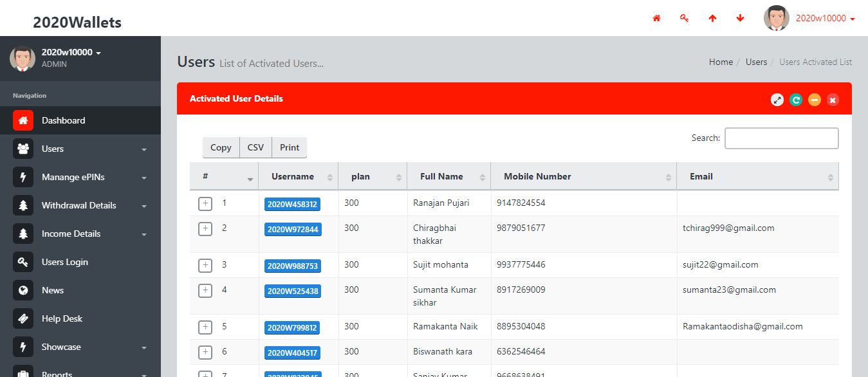Viewport: 868px width, 377px height.
Task: Click the key icon in top bar
Action: click(x=684, y=19)
